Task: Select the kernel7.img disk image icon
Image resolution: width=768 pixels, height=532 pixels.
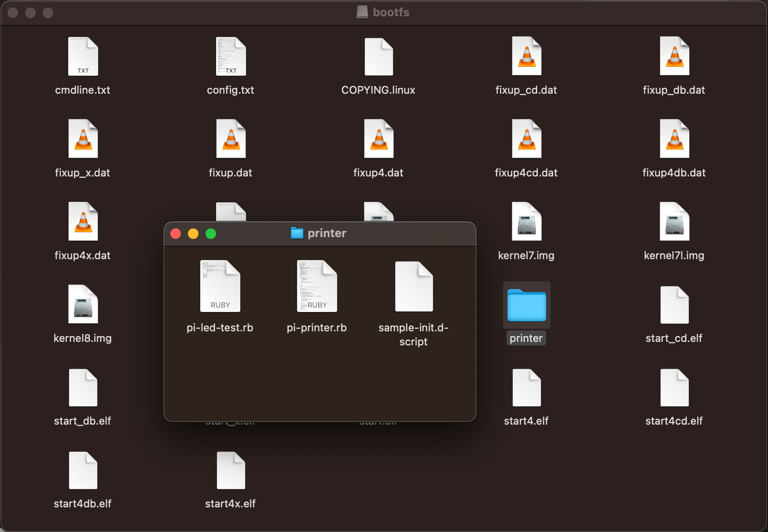Action: (526, 222)
